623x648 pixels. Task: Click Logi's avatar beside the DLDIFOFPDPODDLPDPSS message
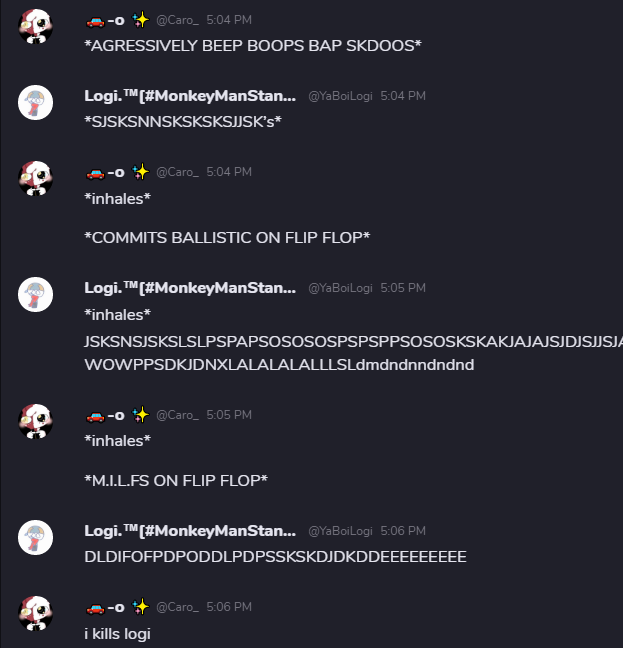pyautogui.click(x=36, y=537)
